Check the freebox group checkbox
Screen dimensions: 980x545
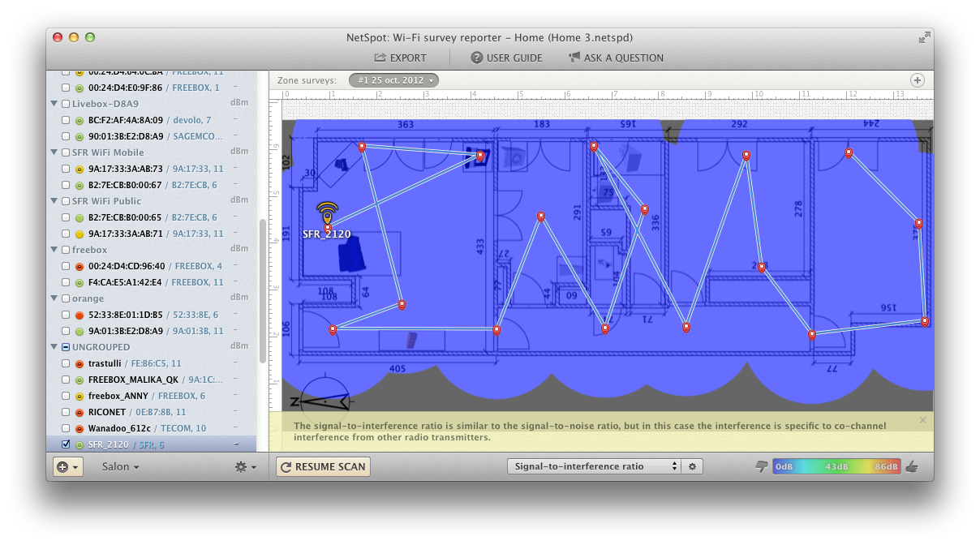[66, 250]
